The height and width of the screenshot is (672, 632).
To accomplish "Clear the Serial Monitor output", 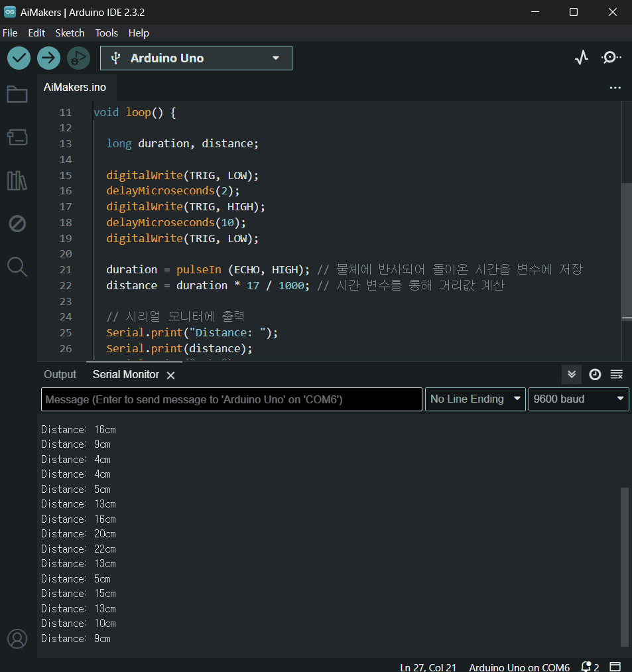I will [617, 375].
